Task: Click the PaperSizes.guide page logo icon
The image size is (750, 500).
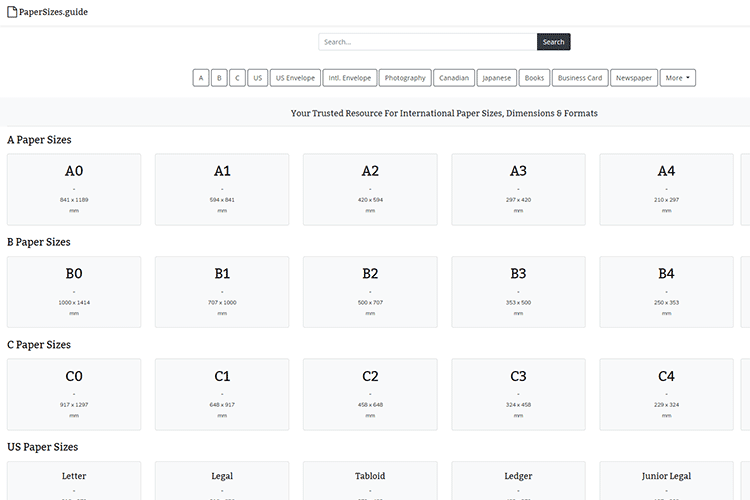Action: [12, 13]
